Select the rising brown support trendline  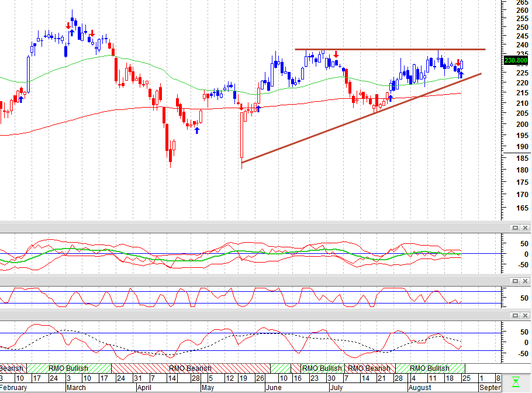click(361, 118)
